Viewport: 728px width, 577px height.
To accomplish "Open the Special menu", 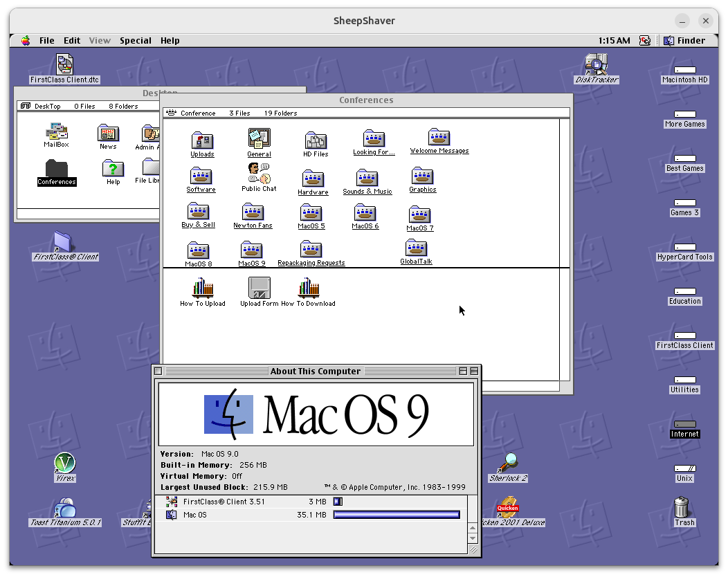I will pyautogui.click(x=135, y=41).
